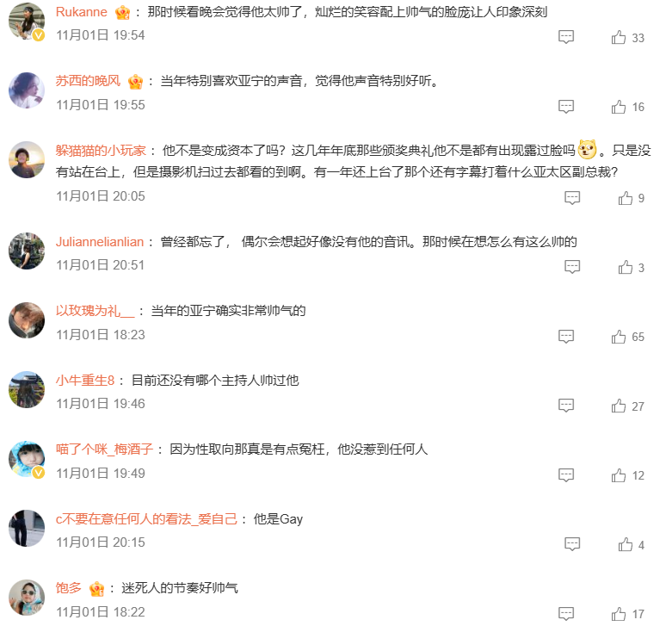Click the doge emoji in 躲猫猫的小玩家's comment

tap(587, 150)
